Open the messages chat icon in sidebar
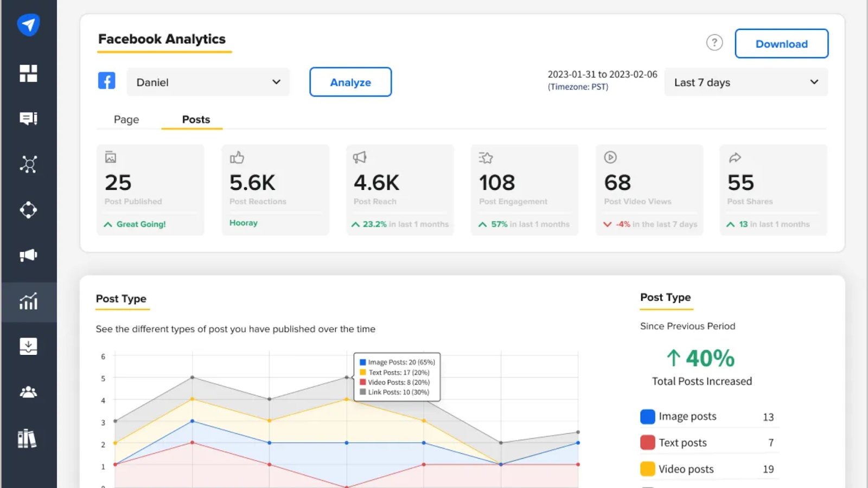Image resolution: width=868 pixels, height=488 pixels. pyautogui.click(x=28, y=118)
